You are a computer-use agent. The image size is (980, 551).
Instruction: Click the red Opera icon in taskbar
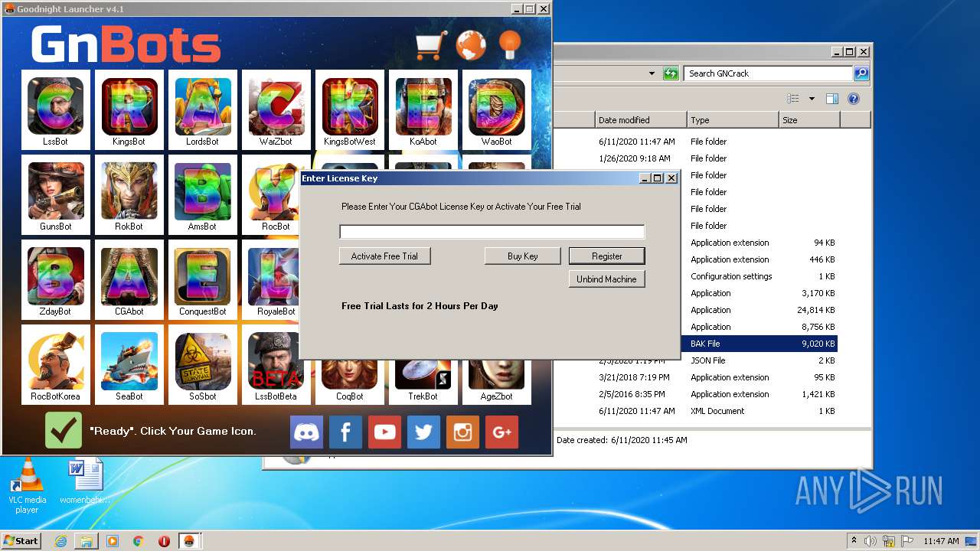point(164,541)
